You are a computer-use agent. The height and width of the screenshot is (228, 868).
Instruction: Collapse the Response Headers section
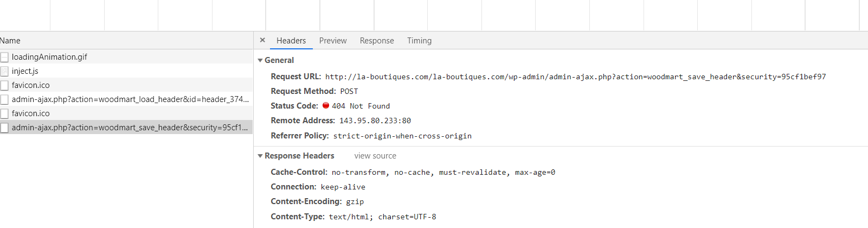[x=260, y=156]
